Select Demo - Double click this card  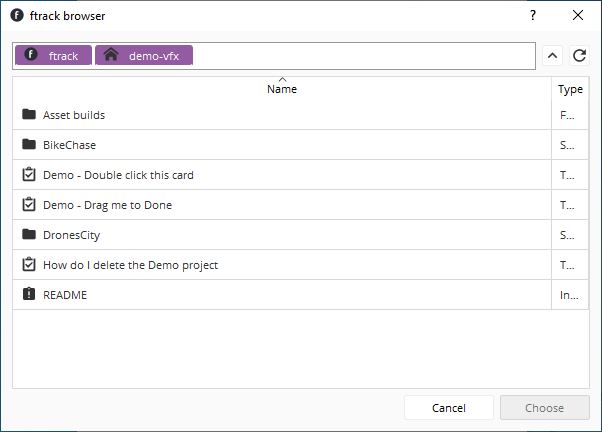(118, 175)
